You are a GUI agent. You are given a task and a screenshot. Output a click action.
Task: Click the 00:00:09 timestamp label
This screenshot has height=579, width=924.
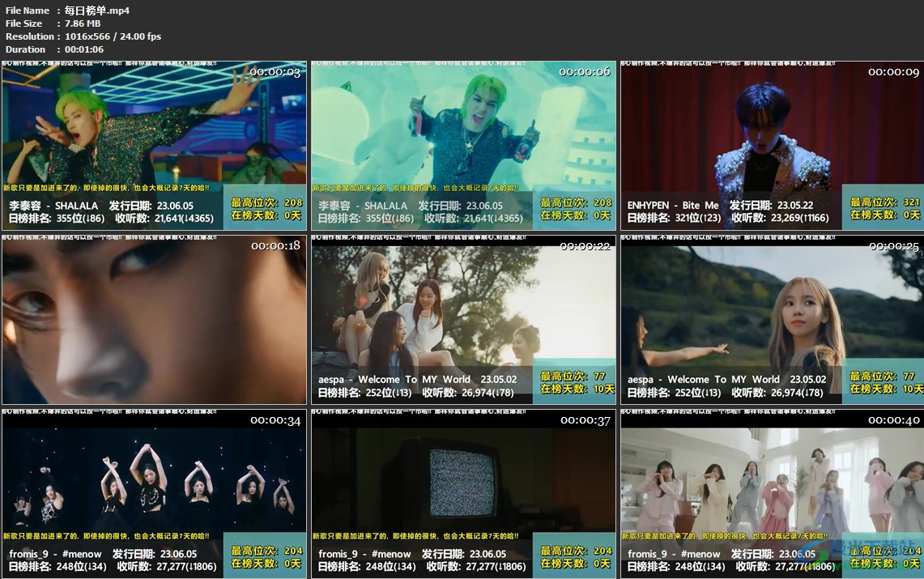pyautogui.click(x=893, y=72)
